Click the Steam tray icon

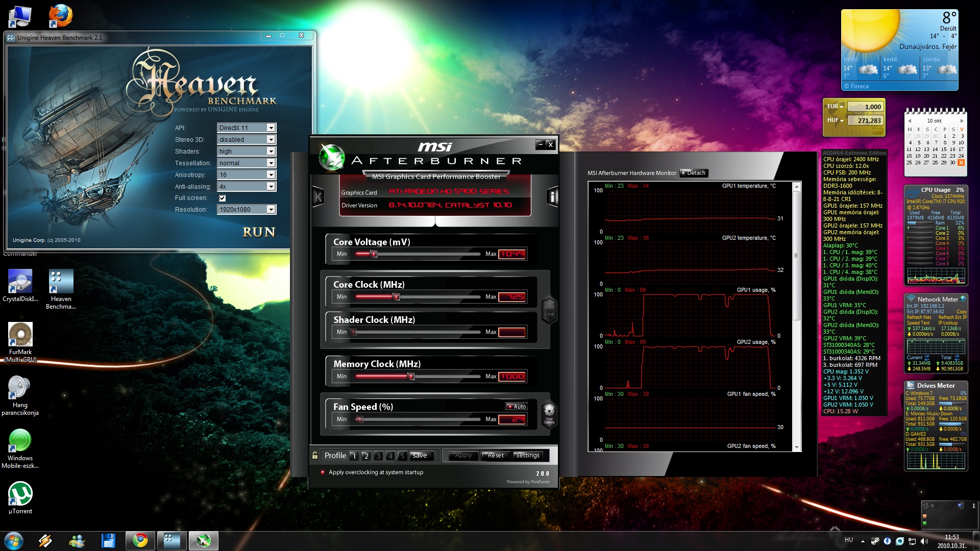[x=875, y=541]
